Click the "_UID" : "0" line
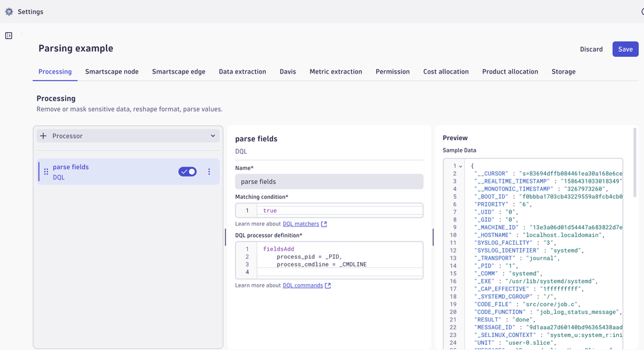644x350 pixels. [496, 212]
